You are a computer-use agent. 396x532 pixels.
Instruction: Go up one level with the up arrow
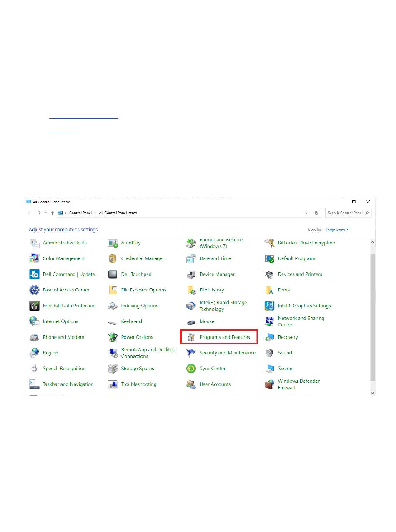(x=53, y=213)
